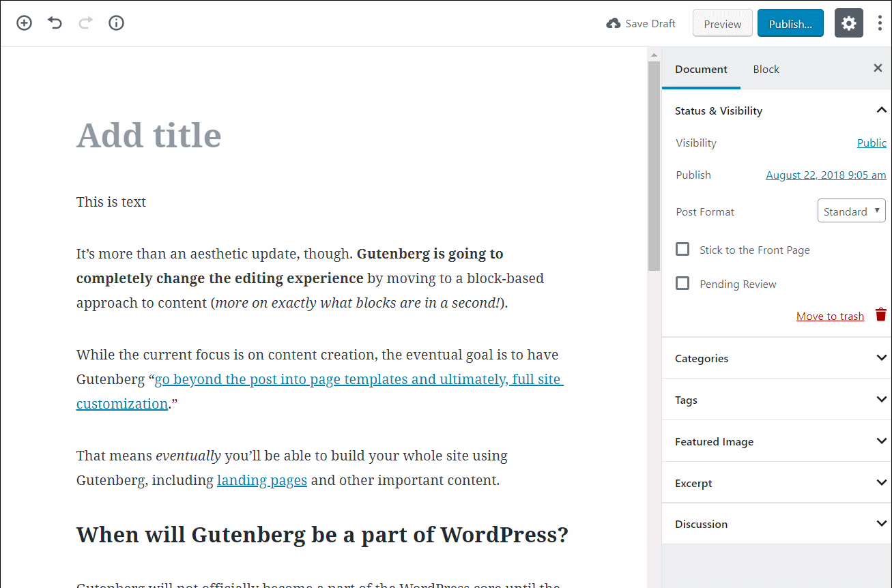
Task: Click the "Visibility" label
Action: coord(696,143)
